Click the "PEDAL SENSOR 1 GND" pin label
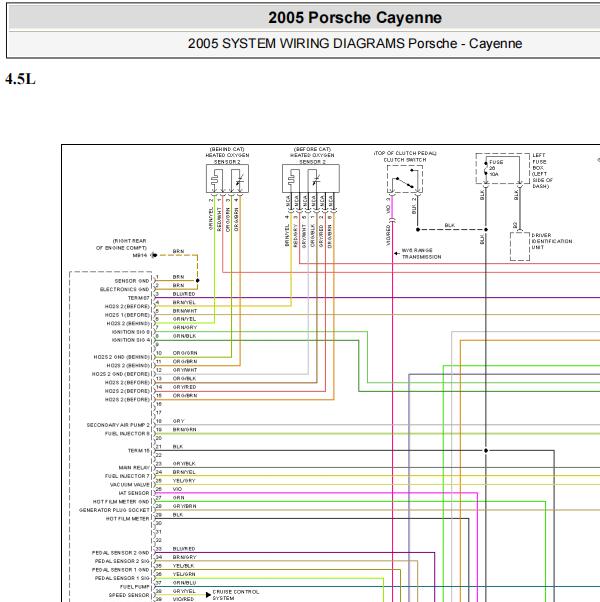This screenshot has height=602, width=600. point(121,570)
